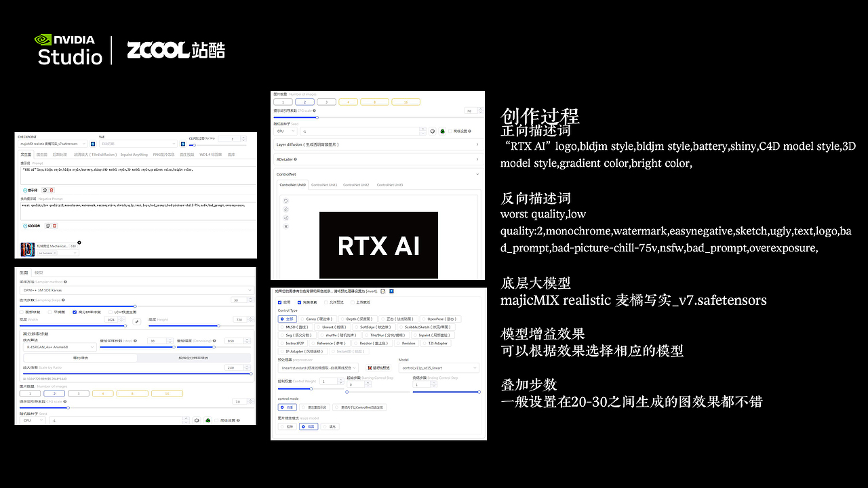Click inside the positive Prompt text box
Image resolution: width=868 pixels, height=488 pixels.
[138, 176]
